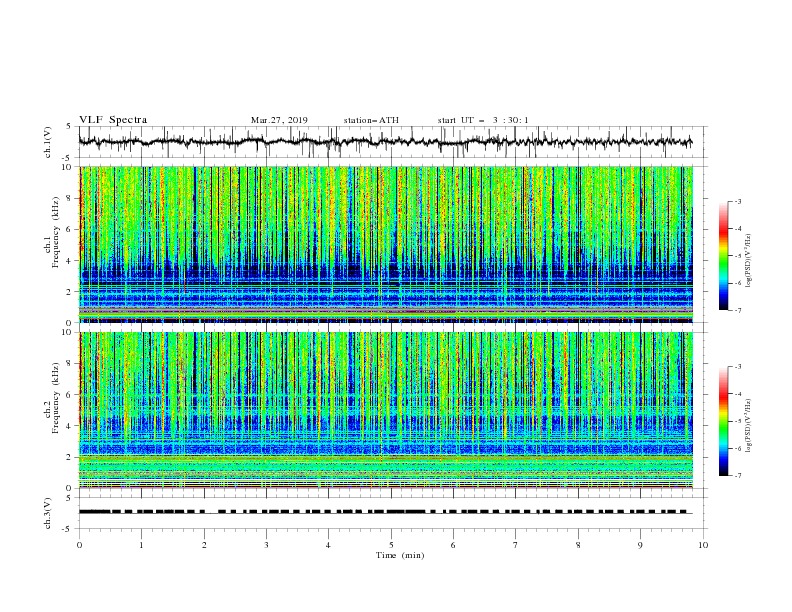Click the "-3" tick of ch.1 colorbar
The image size is (792, 612).
(737, 201)
